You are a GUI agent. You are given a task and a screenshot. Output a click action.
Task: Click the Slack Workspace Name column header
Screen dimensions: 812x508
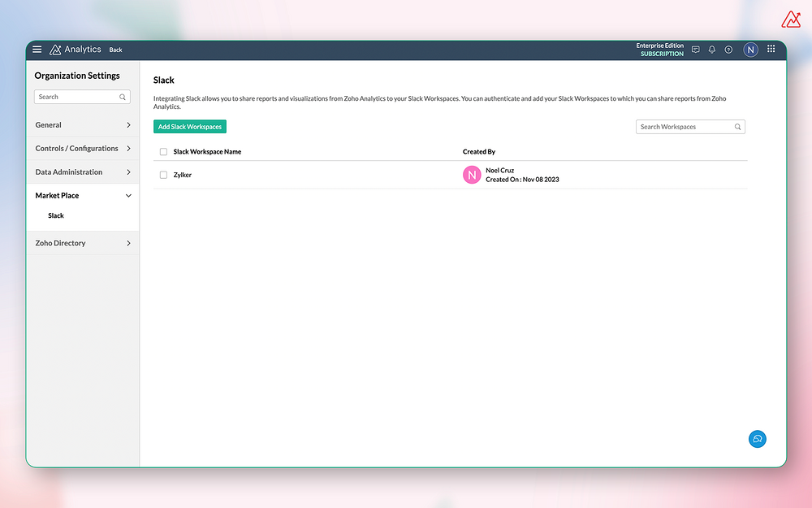[x=207, y=152]
